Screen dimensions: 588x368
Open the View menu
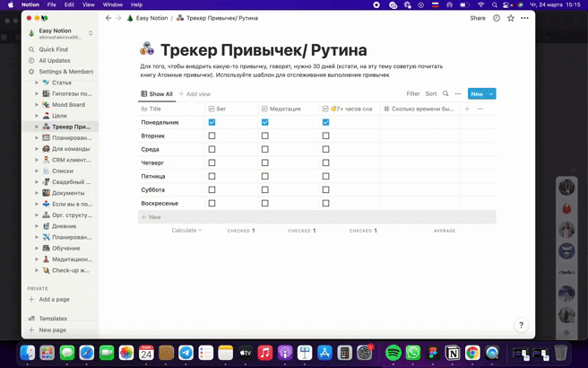(89, 4)
